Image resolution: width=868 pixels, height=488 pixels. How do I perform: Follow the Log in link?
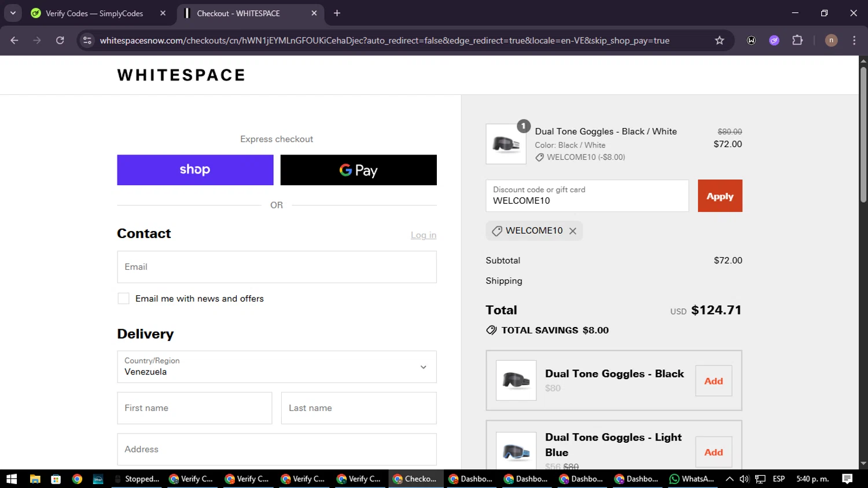point(424,235)
